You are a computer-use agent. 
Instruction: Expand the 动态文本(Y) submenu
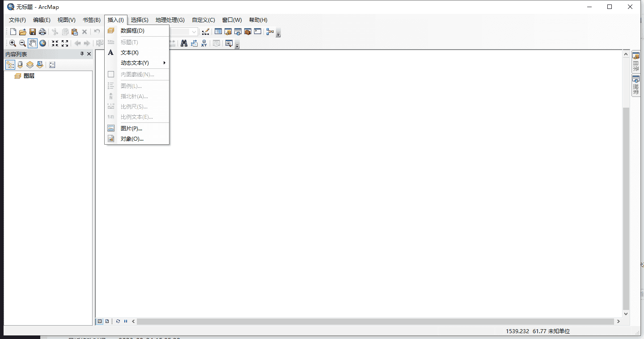point(137,63)
